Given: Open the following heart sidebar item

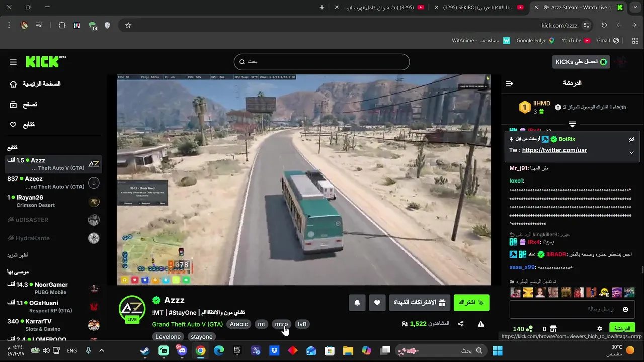Looking at the screenshot, I should coord(22,124).
